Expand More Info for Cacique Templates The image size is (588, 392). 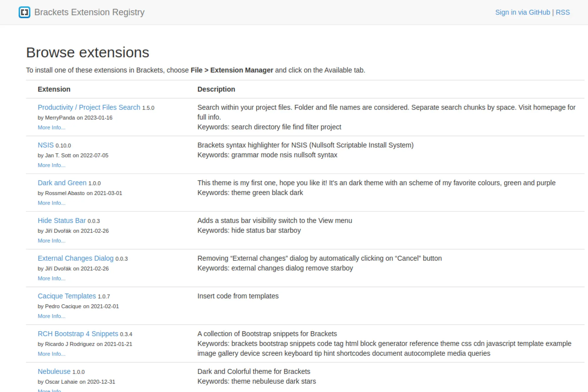tap(51, 316)
